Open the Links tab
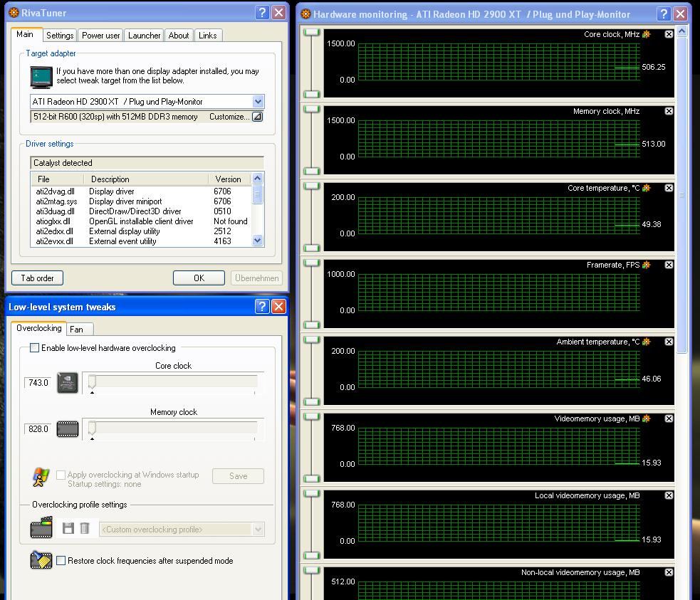 click(x=208, y=36)
